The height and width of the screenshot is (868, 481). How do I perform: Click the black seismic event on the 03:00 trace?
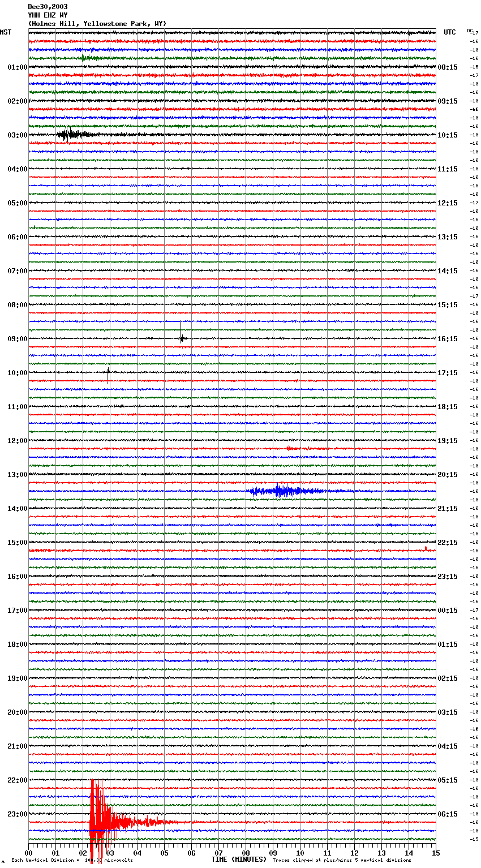(79, 135)
